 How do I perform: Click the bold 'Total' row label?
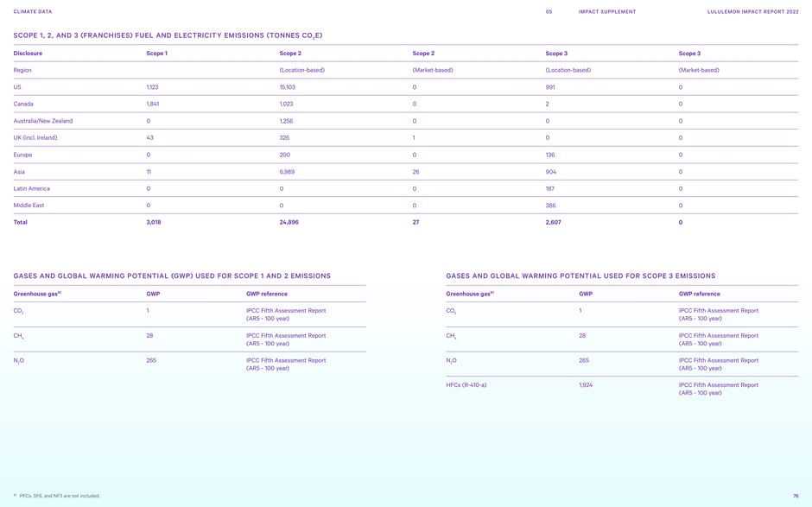pos(20,222)
